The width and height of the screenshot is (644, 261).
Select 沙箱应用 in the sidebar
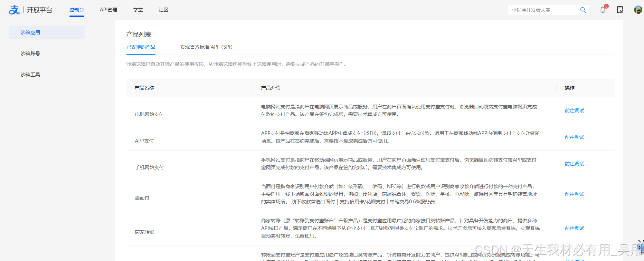[47, 32]
